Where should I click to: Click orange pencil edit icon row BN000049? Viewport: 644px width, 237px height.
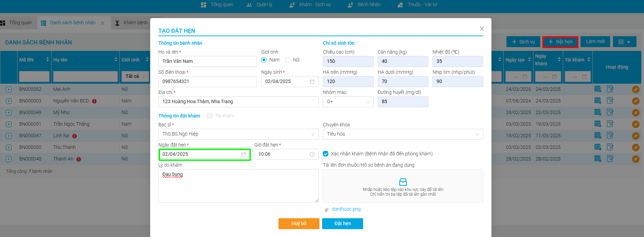[635, 113]
